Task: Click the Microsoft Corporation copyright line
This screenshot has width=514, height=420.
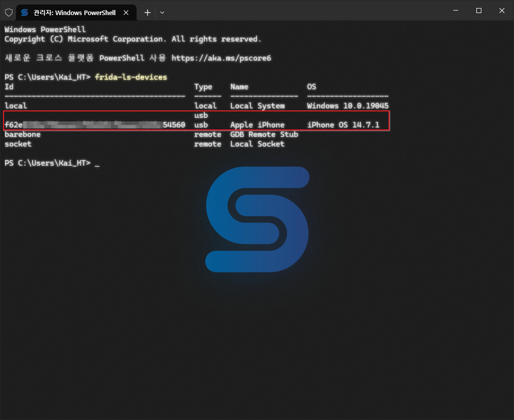Action: [x=133, y=39]
